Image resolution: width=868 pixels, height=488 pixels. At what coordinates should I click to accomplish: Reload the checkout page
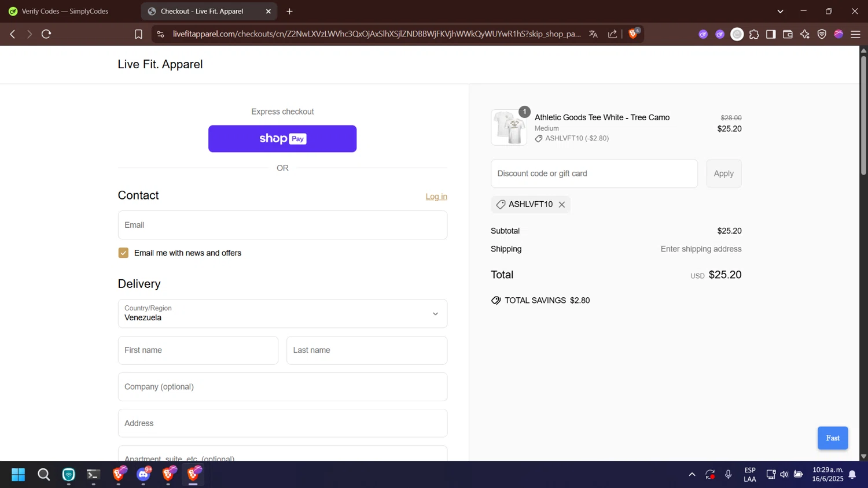tap(46, 34)
